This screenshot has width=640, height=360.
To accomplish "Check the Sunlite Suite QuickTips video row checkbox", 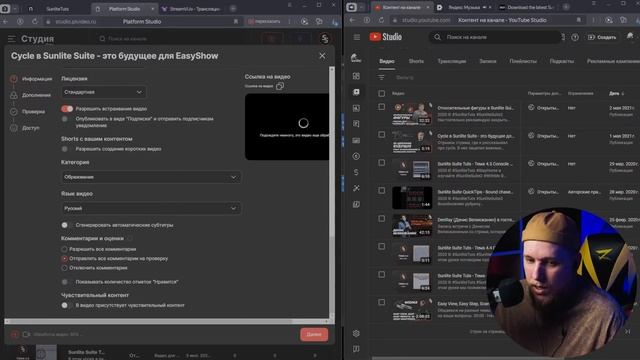I will click(x=382, y=191).
